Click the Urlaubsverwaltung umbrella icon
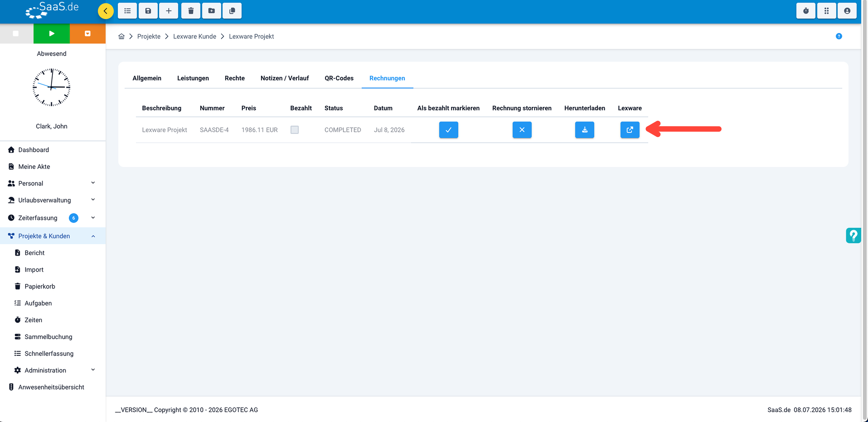 pyautogui.click(x=11, y=200)
